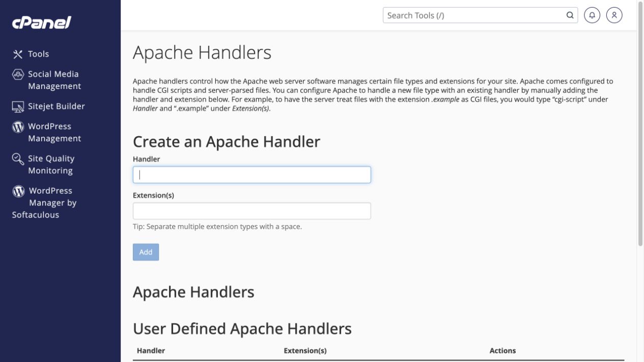Click the Site Quality Monitoring magnifier icon
Screen dimensions: 644x362
18,159
